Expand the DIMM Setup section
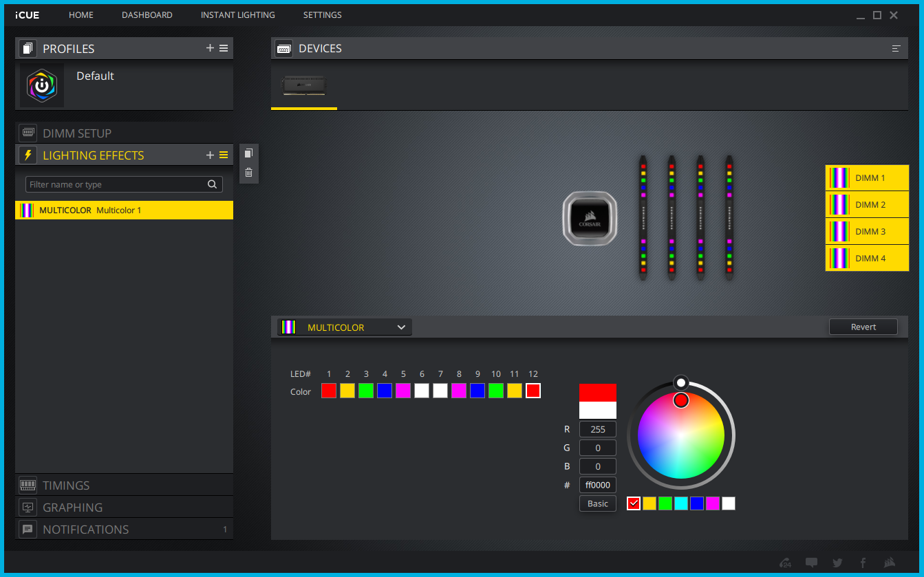 tap(76, 133)
